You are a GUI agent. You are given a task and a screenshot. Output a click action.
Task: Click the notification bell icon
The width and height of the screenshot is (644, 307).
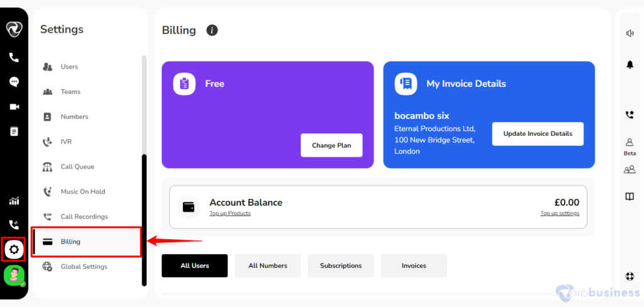pos(630,65)
